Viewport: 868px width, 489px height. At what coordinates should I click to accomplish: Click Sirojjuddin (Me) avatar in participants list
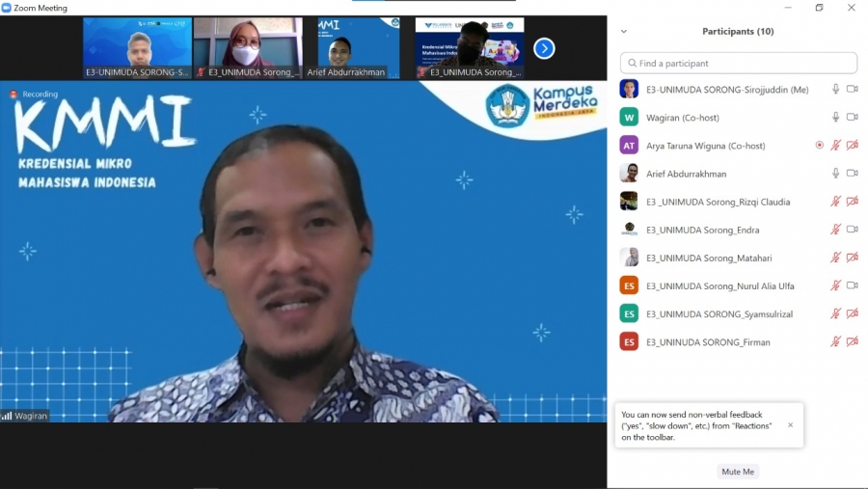click(629, 89)
